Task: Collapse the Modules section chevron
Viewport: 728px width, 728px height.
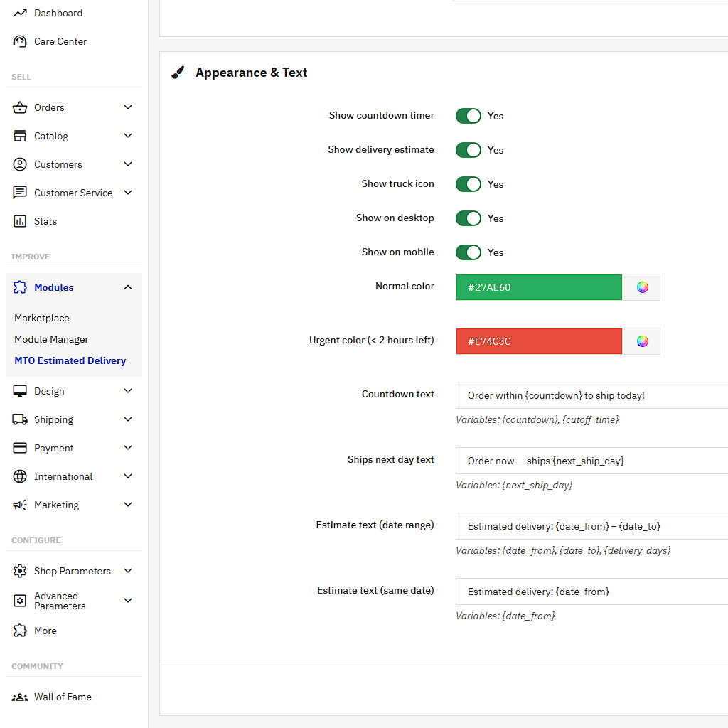Action: tap(128, 287)
